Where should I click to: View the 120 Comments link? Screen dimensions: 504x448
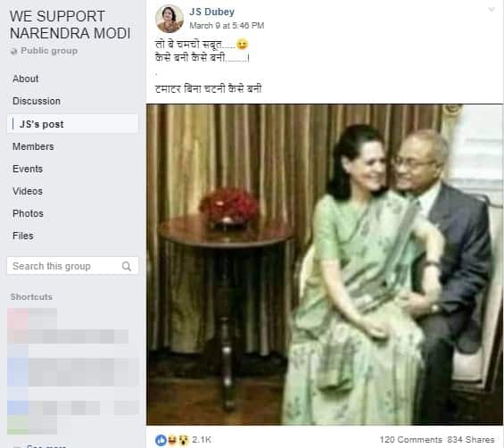411,440
